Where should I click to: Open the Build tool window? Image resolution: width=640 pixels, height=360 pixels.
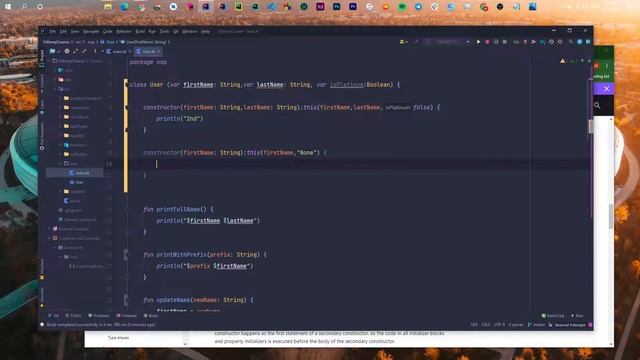pos(151,316)
